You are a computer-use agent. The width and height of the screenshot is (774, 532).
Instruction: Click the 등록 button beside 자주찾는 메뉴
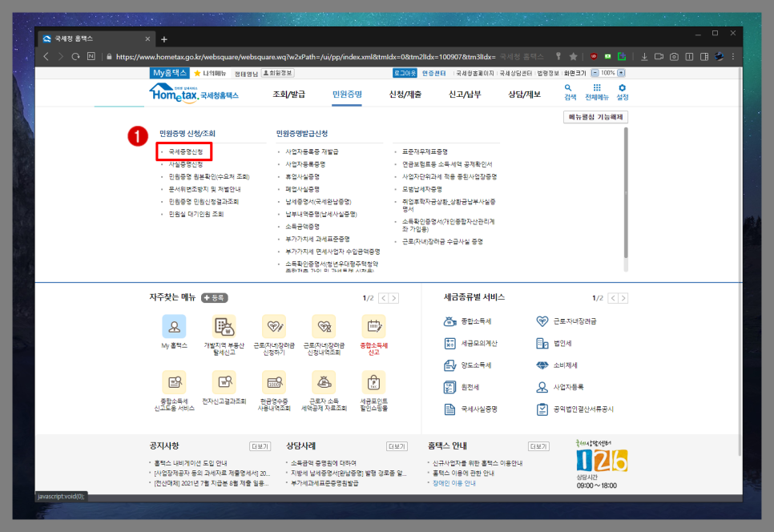pos(214,297)
